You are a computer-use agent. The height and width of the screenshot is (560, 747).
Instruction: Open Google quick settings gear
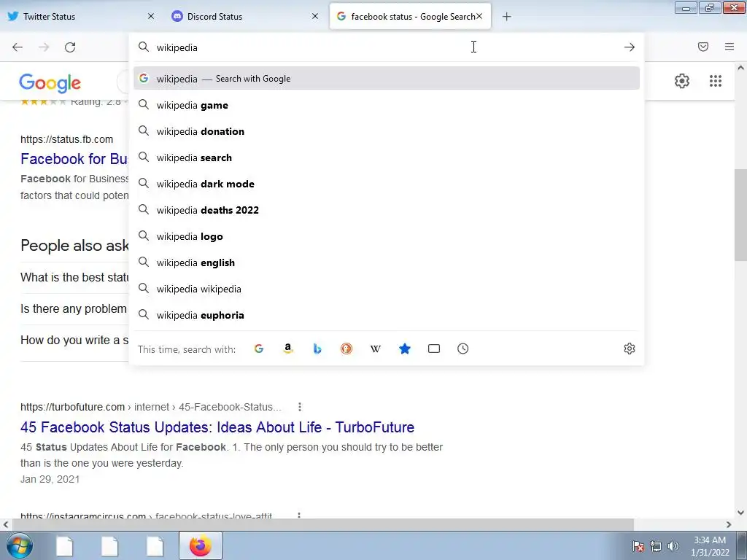pos(682,81)
